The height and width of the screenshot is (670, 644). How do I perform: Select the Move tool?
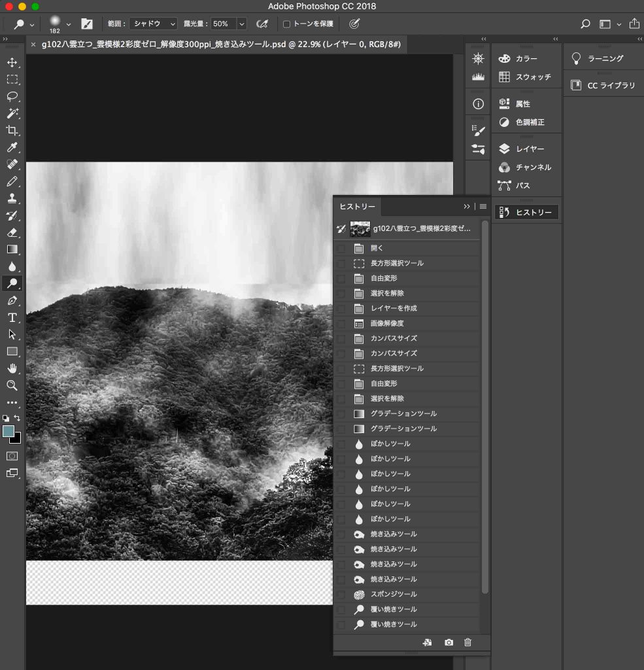(x=12, y=62)
